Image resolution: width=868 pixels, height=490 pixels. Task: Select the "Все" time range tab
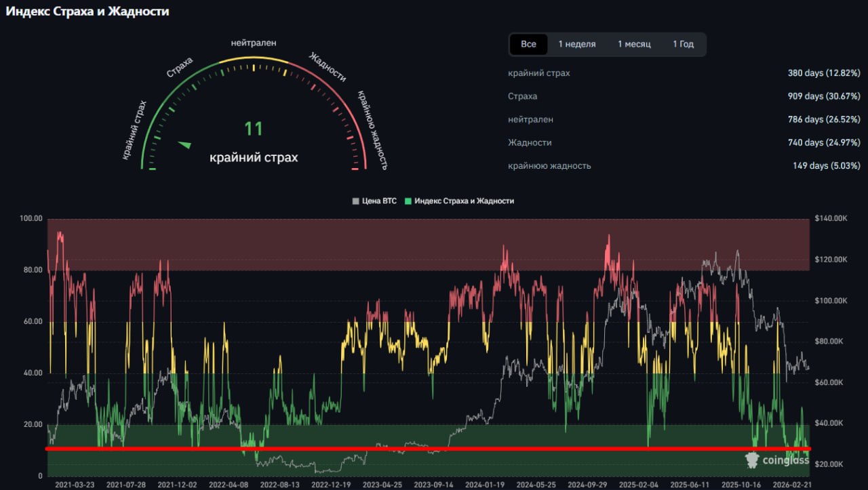[x=528, y=44]
